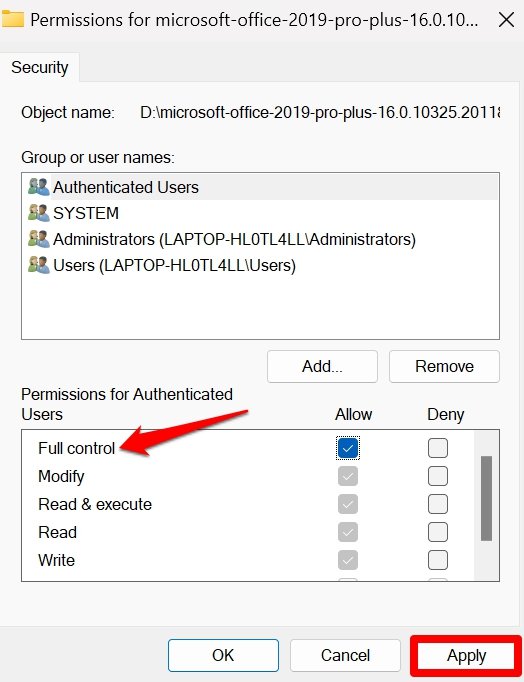Image resolution: width=524 pixels, height=682 pixels.
Task: Click the Users group icon
Action: (39, 265)
